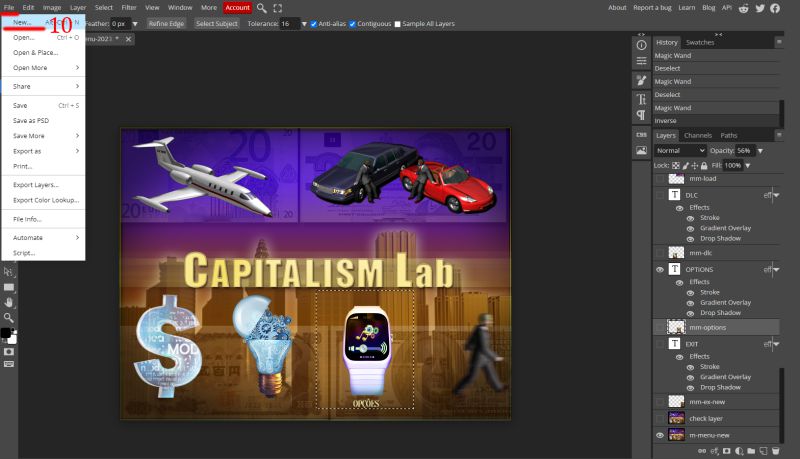Select the Hand tool
800x459 pixels.
coord(9,302)
